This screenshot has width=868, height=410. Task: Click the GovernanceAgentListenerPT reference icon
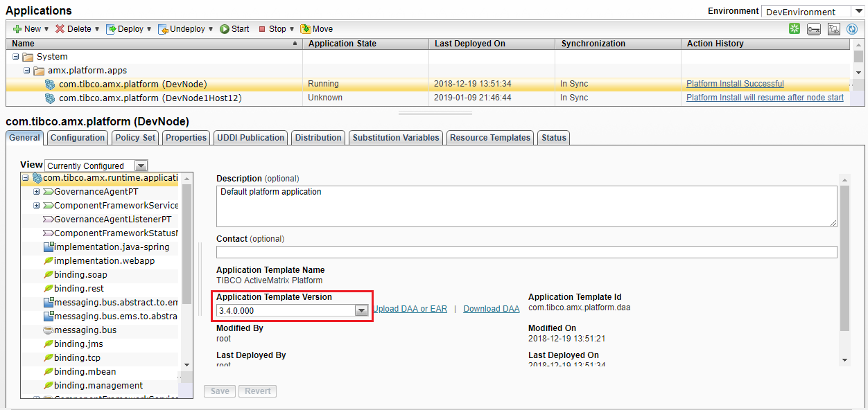(48, 220)
